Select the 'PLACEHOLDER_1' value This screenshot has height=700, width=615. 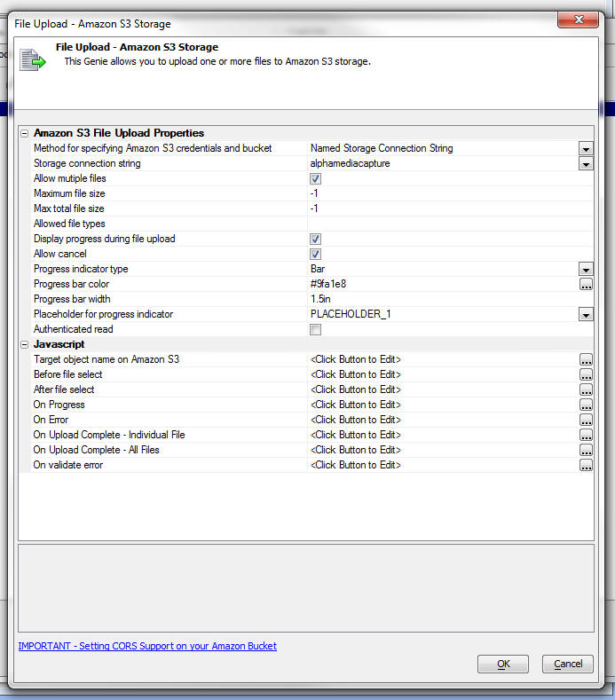351,314
